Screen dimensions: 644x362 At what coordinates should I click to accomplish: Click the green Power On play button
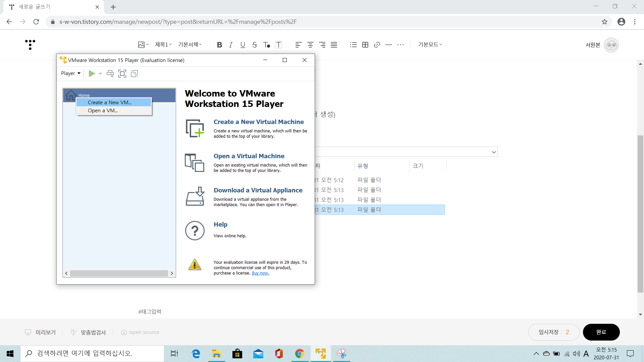(92, 73)
